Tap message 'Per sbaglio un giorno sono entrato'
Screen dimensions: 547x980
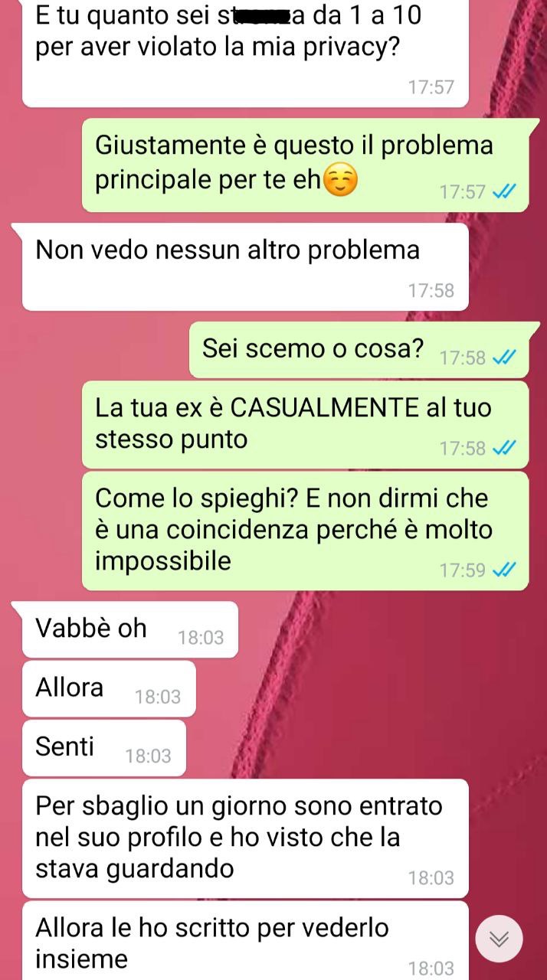pos(244,838)
